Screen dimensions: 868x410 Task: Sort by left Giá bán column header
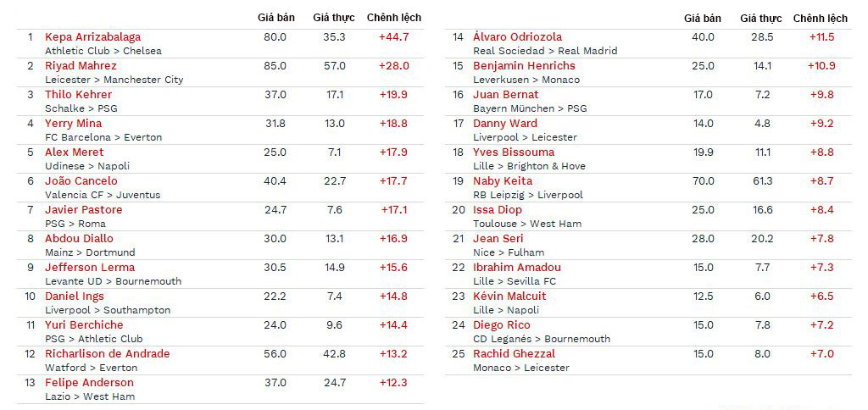(276, 18)
